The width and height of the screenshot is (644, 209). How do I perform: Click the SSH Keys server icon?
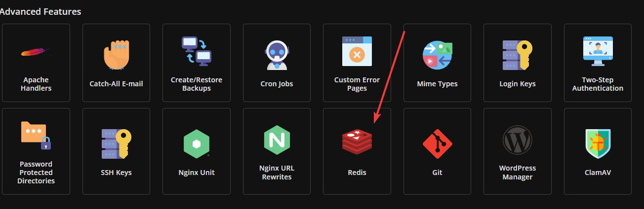click(116, 143)
